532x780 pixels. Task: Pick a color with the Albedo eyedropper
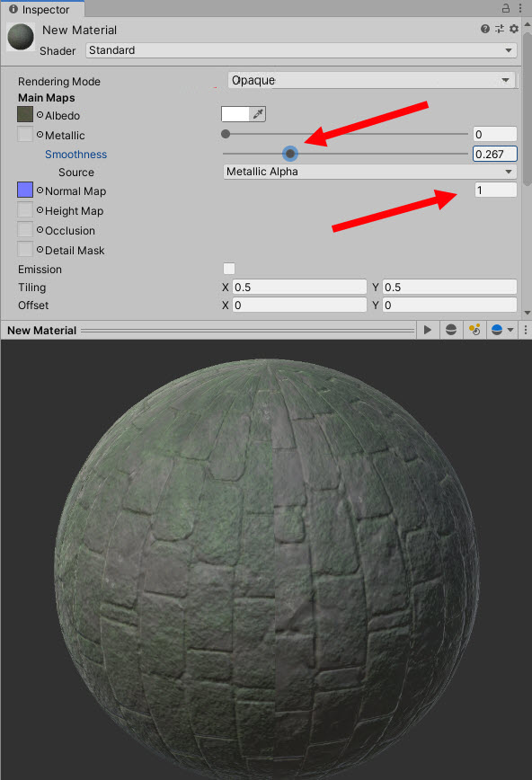[x=257, y=114]
